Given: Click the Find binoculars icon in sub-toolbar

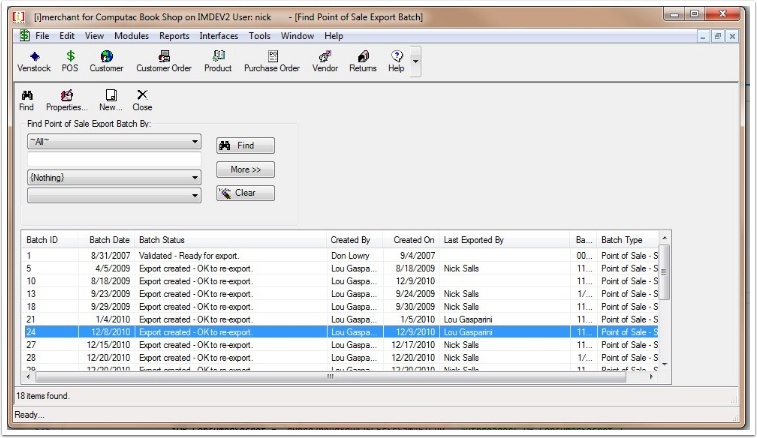Looking at the screenshot, I should pos(27,100).
